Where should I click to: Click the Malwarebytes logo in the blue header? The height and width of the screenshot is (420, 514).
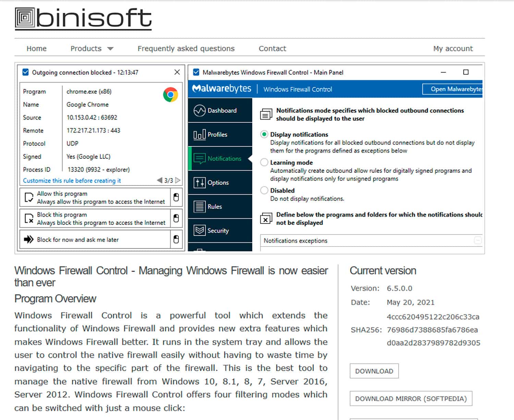[222, 88]
